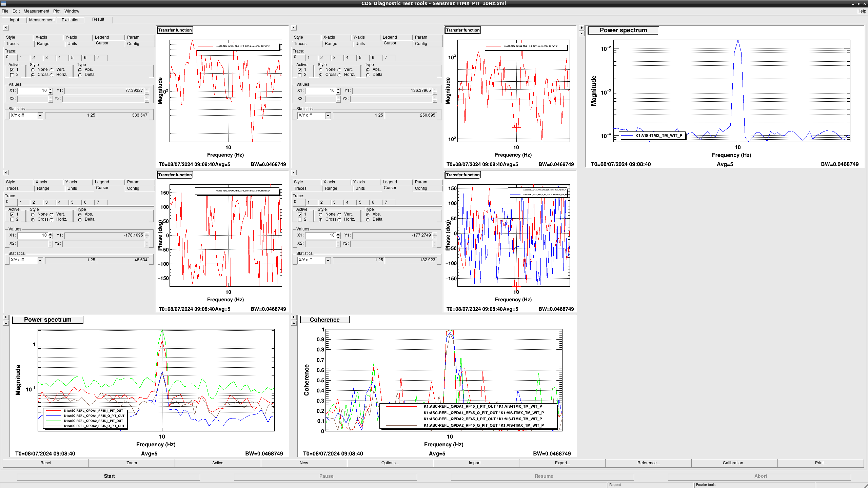This screenshot has height=488, width=868.
Task: Increment X1 in panel with Y1 77.39327
Action: (x=51, y=89)
